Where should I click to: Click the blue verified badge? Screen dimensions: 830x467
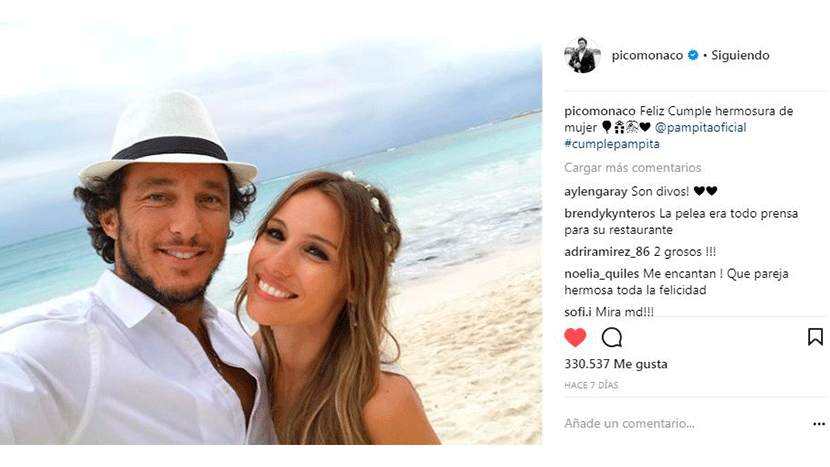pyautogui.click(x=693, y=55)
